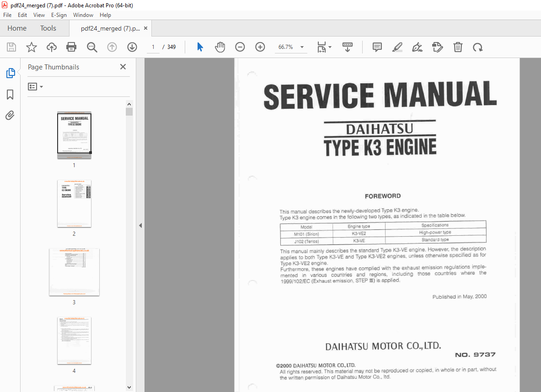This screenshot has height=392, width=541.
Task: Zoom in with plus icon
Action: pyautogui.click(x=260, y=47)
